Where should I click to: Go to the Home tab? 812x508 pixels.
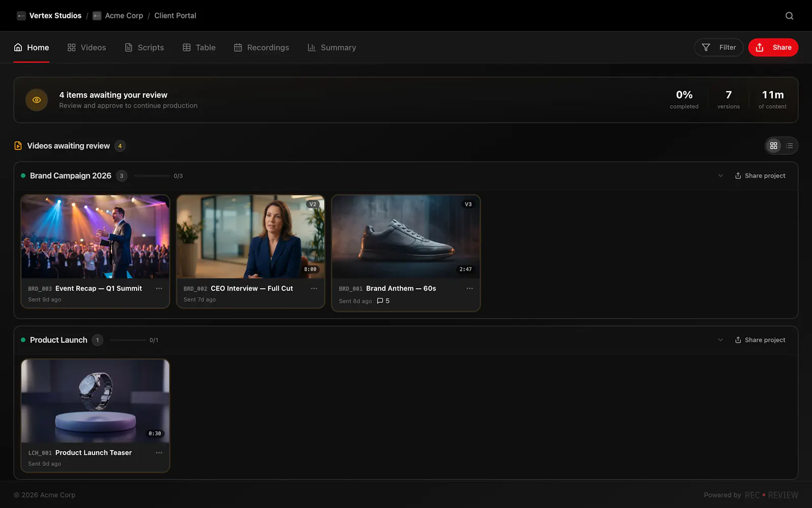point(31,47)
